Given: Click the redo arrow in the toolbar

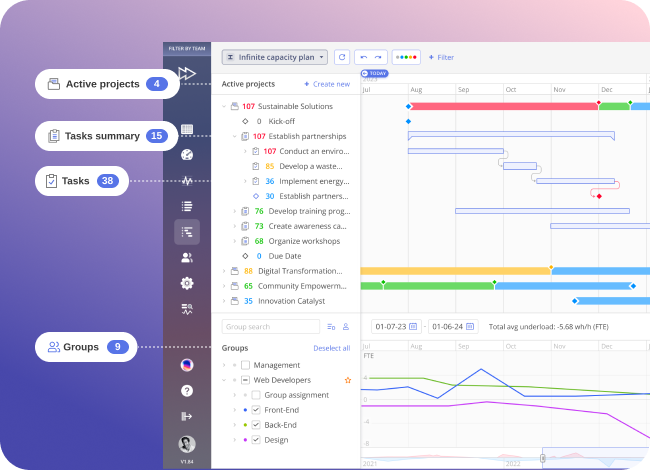Looking at the screenshot, I should point(378,58).
